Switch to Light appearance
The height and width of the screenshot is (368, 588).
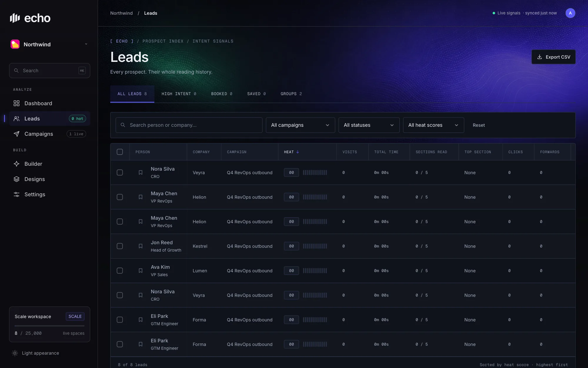[36, 353]
